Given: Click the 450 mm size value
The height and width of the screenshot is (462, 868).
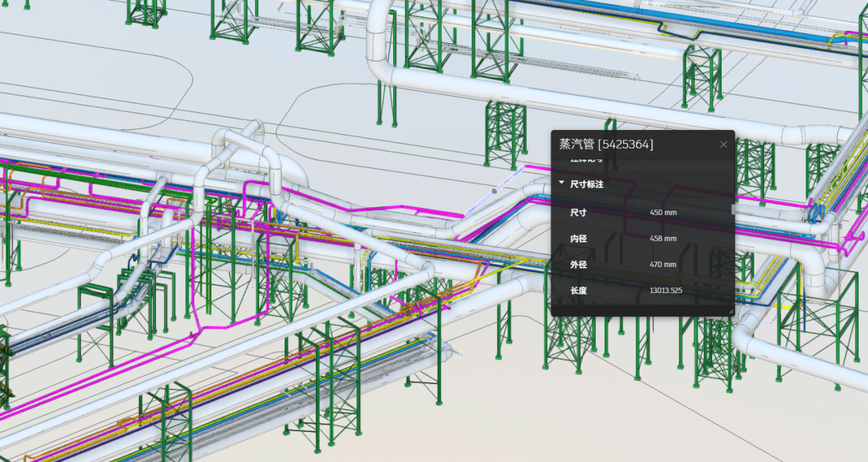Looking at the screenshot, I should (663, 213).
